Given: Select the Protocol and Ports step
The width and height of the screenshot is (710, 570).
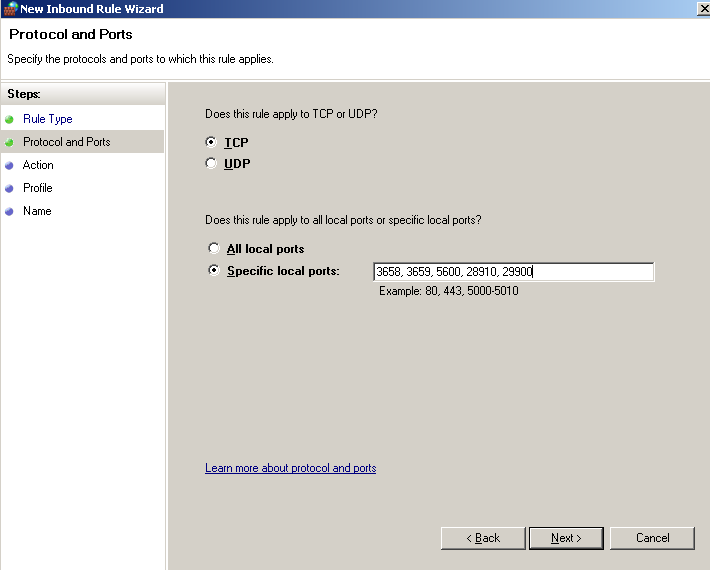Looking at the screenshot, I should [x=67, y=142].
